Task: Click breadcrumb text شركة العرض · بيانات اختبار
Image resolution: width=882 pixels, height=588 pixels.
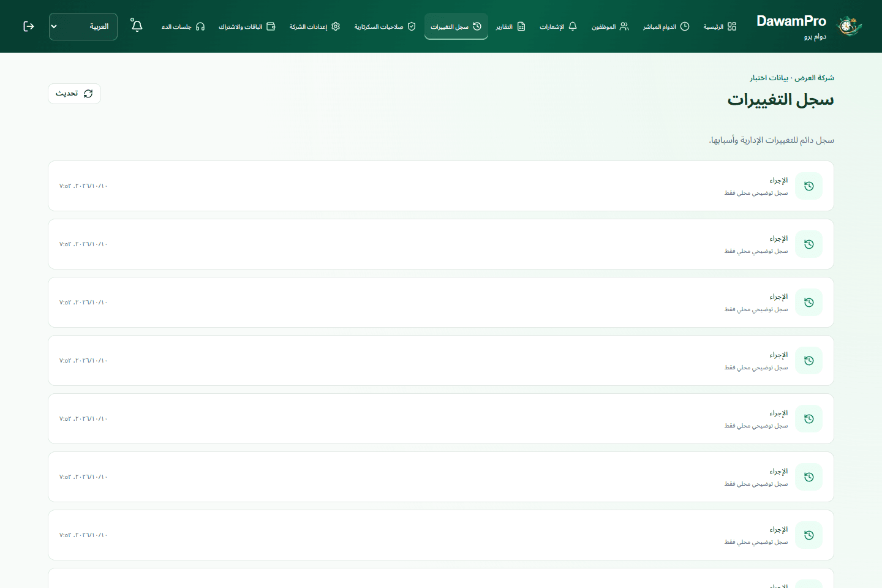Action: tap(792, 78)
